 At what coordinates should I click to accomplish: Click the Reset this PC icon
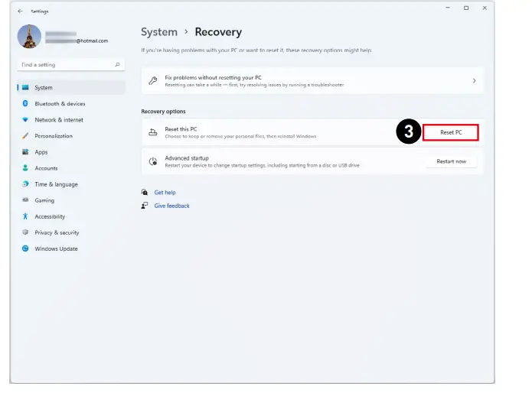click(152, 132)
